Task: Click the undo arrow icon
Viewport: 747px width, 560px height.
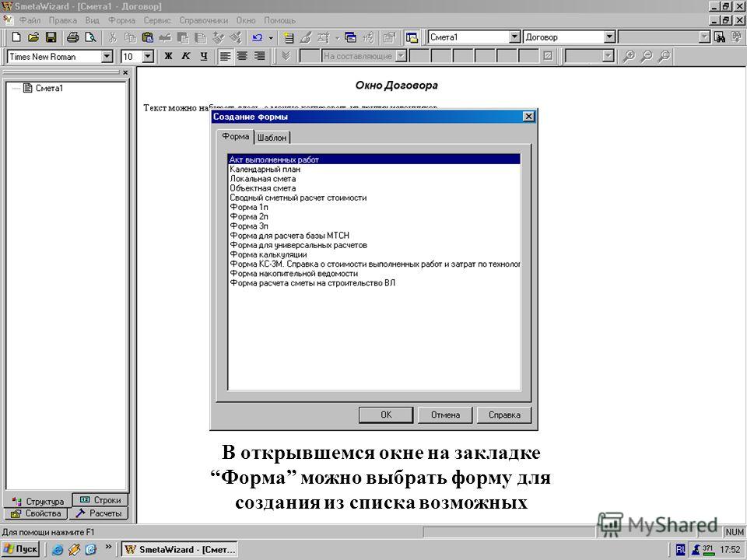Action: (x=258, y=37)
